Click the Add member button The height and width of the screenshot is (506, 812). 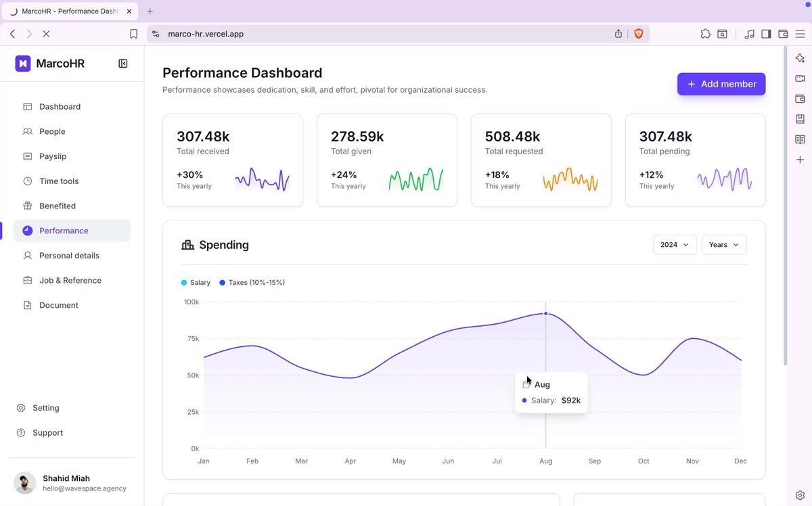721,84
